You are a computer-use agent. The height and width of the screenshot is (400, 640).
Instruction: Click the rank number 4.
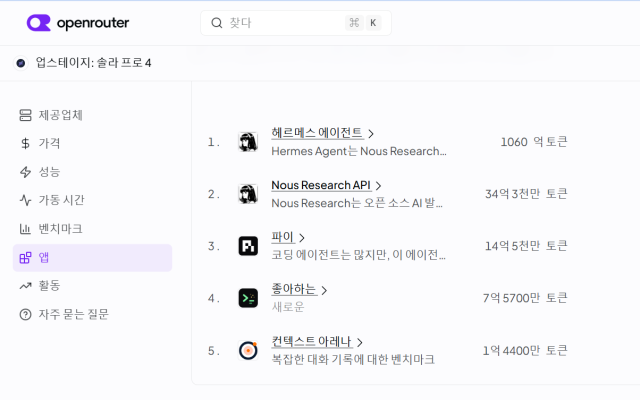click(x=214, y=298)
